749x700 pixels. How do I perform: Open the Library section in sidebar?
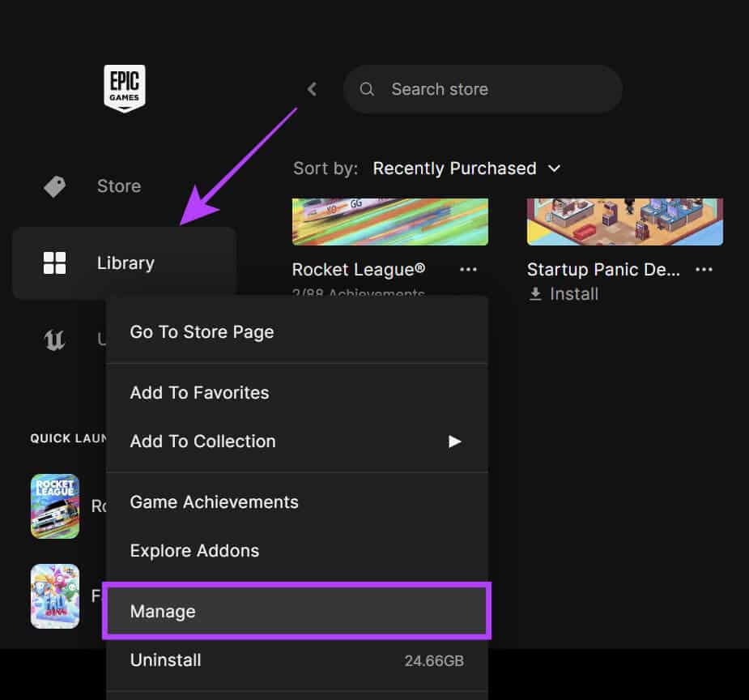124,262
